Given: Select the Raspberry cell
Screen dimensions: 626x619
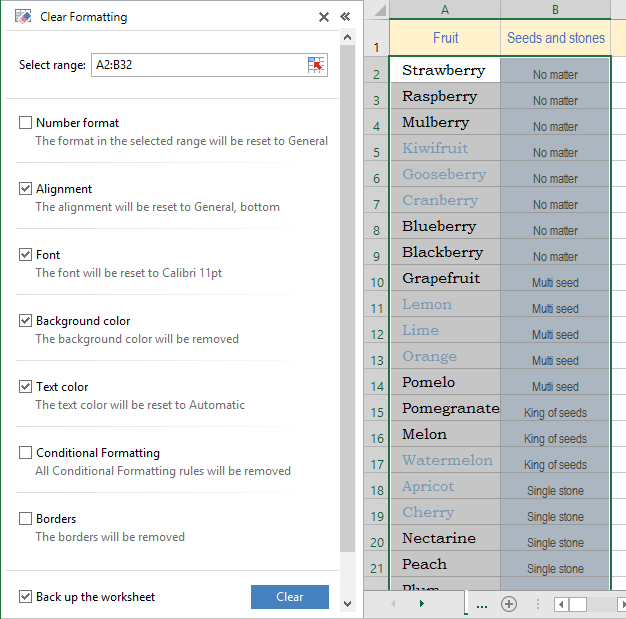Looking at the screenshot, I should click(x=445, y=96).
